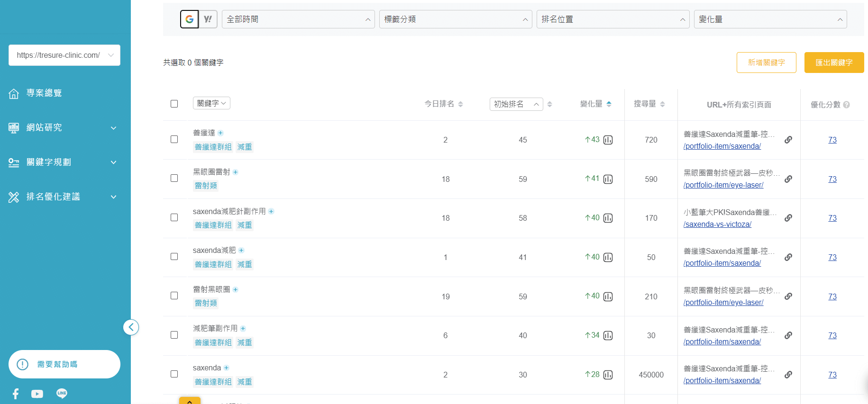Screen dimensions: 868x404
Task: Click the link icon for 黑眼圈雷射 row
Action: click(x=788, y=179)
